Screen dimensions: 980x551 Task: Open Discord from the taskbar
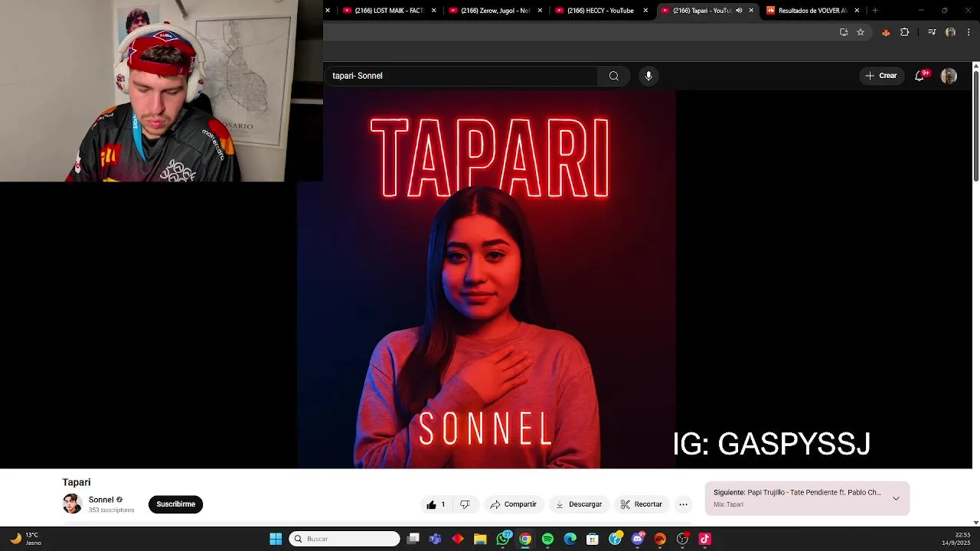[638, 539]
